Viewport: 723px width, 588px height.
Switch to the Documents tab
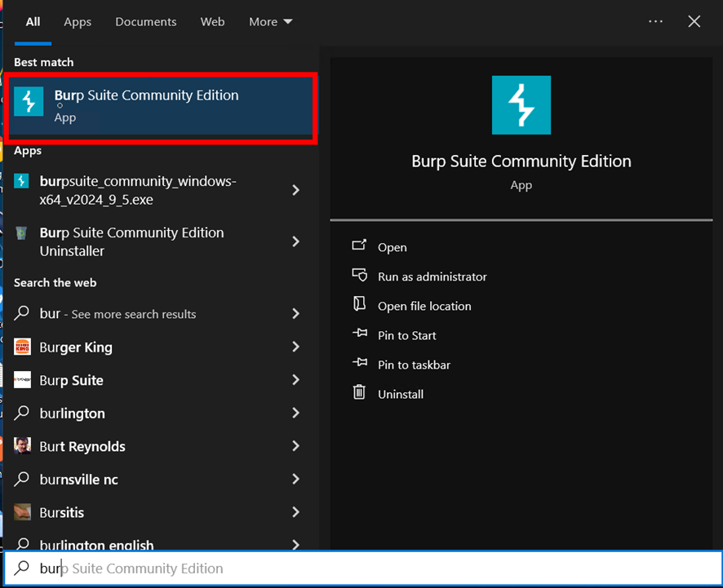coord(146,22)
